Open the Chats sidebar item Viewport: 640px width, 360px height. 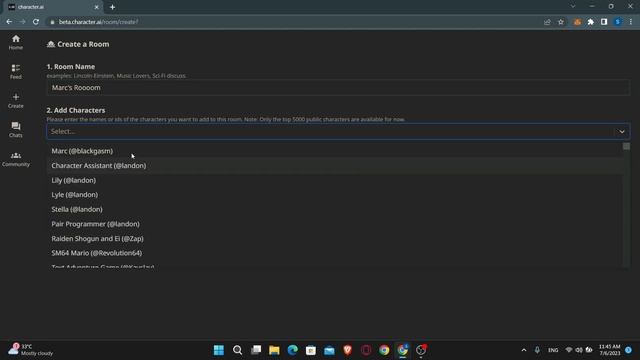click(x=16, y=130)
